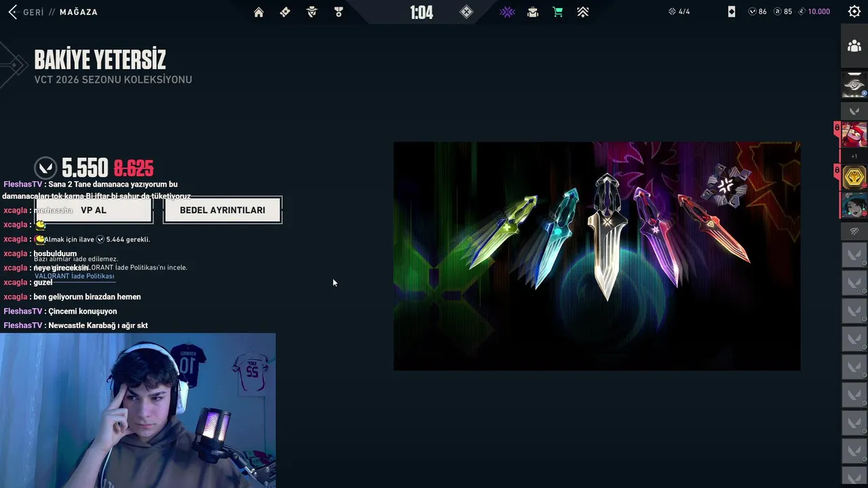Open the Collection backpack icon
The width and height of the screenshot is (868, 488).
pos(533,12)
